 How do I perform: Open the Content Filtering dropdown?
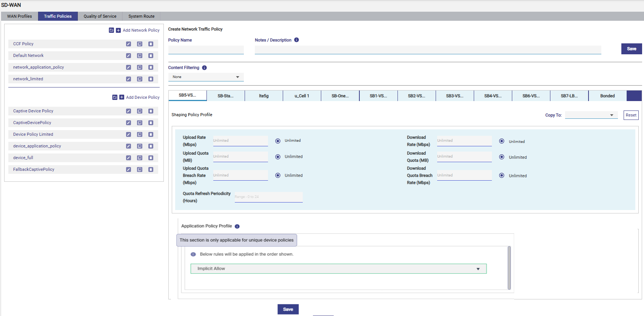[x=206, y=77]
